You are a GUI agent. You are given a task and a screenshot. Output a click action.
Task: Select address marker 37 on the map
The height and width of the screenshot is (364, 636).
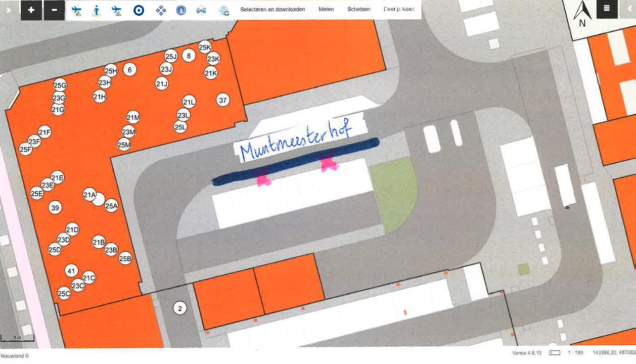(223, 100)
